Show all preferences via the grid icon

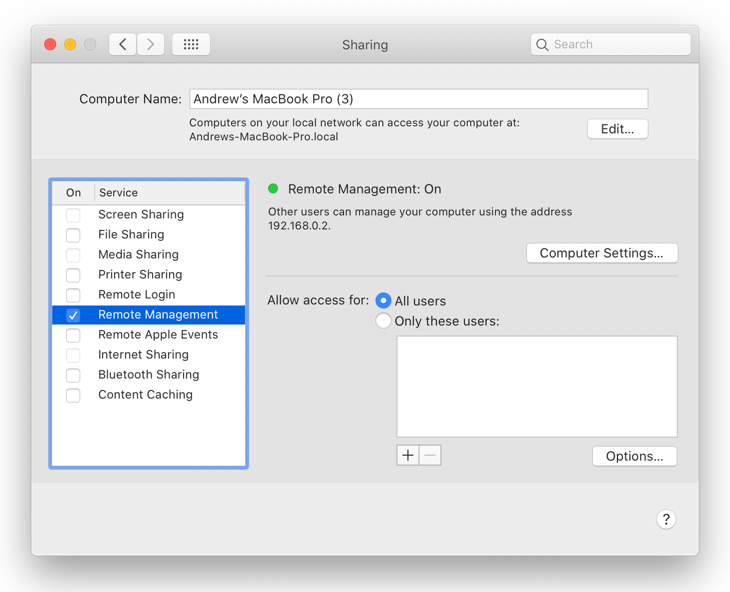click(191, 44)
